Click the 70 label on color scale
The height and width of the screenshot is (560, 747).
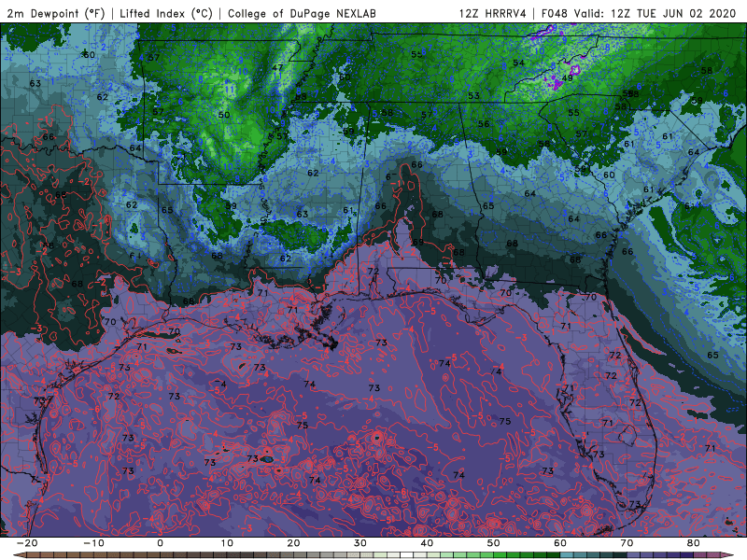pos(627,543)
